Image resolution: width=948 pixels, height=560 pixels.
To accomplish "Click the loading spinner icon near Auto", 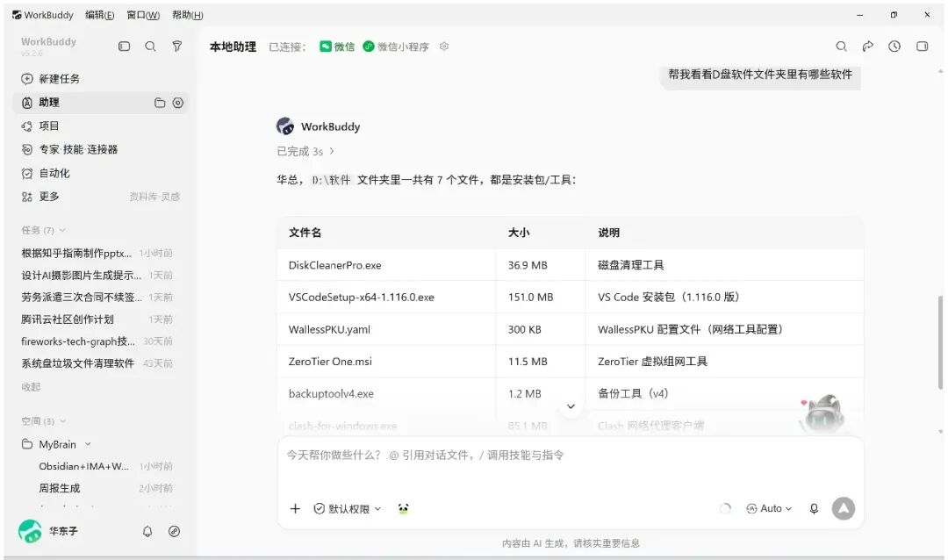I will click(x=726, y=508).
